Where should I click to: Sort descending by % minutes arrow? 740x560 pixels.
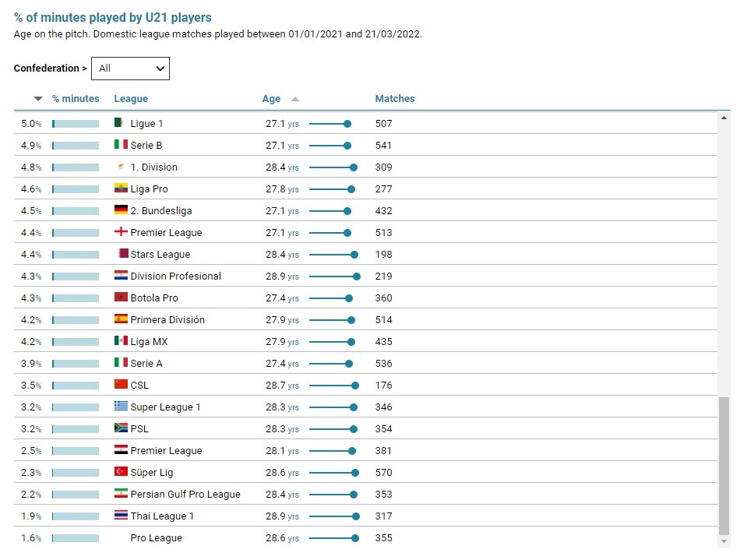point(38,99)
